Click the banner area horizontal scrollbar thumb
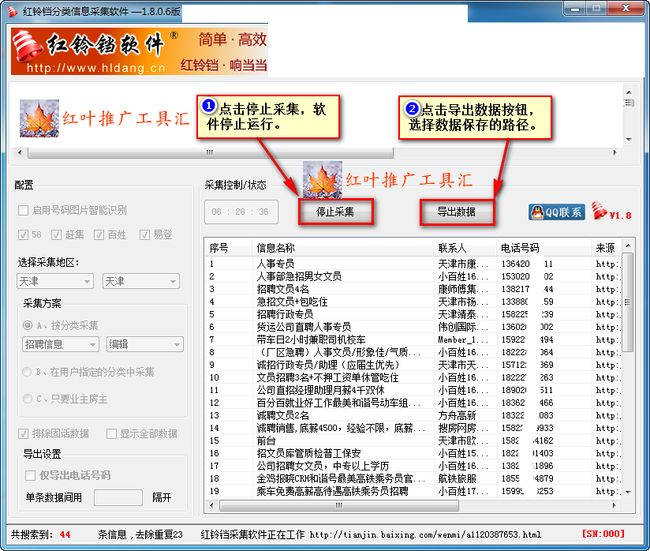The height and width of the screenshot is (551, 650). pyautogui.click(x=210, y=153)
